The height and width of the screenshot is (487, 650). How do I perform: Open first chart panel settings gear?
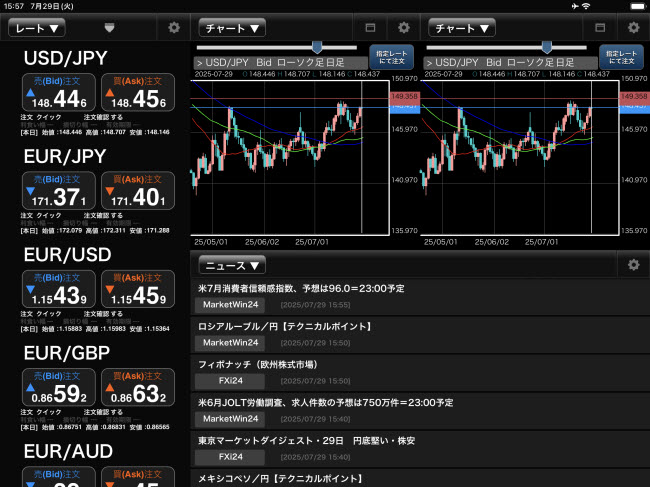coord(404,28)
